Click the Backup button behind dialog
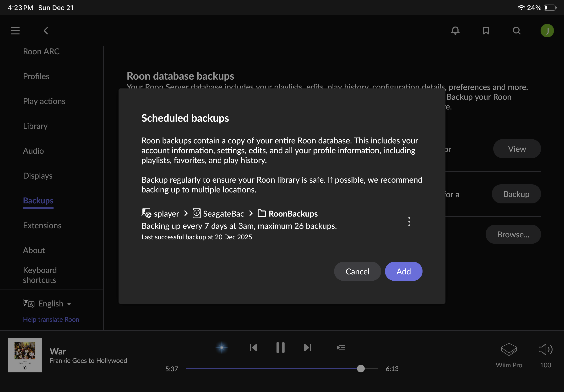The image size is (564, 392). 516,194
